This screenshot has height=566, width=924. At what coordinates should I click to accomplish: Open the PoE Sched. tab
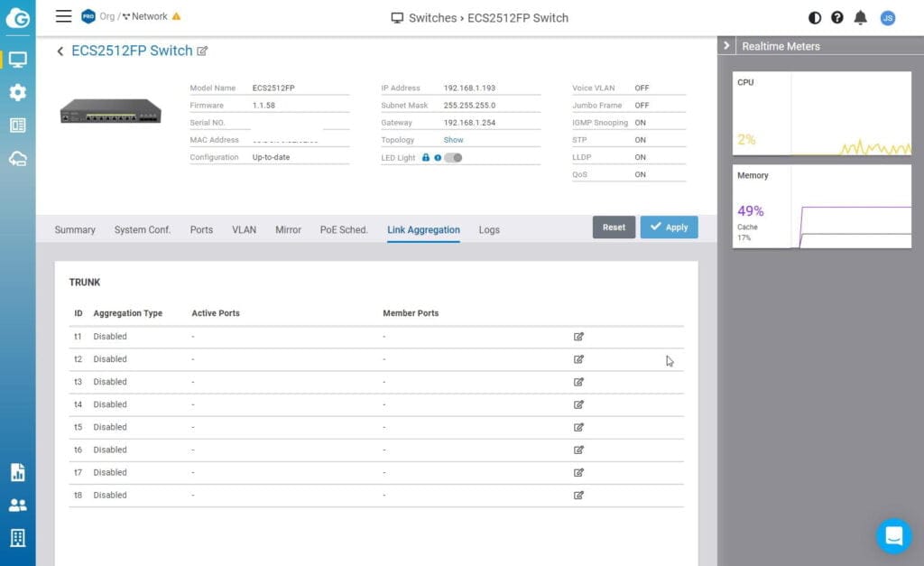pyautogui.click(x=344, y=229)
